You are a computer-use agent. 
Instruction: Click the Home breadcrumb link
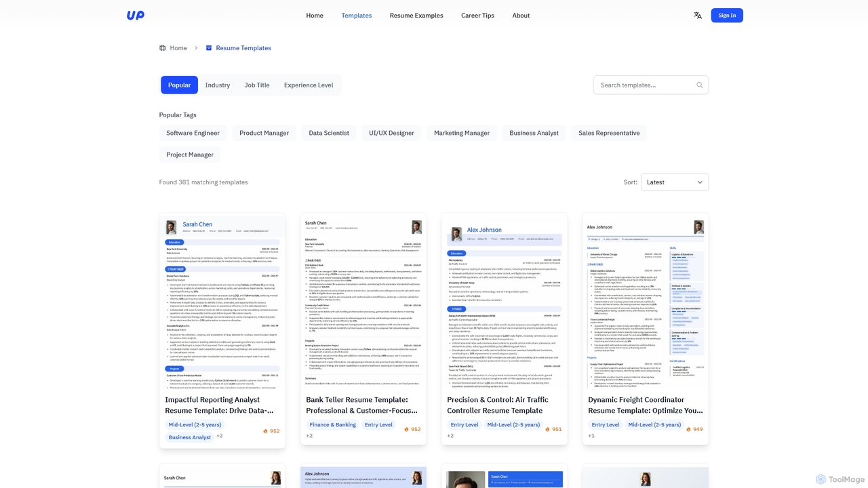tap(178, 48)
